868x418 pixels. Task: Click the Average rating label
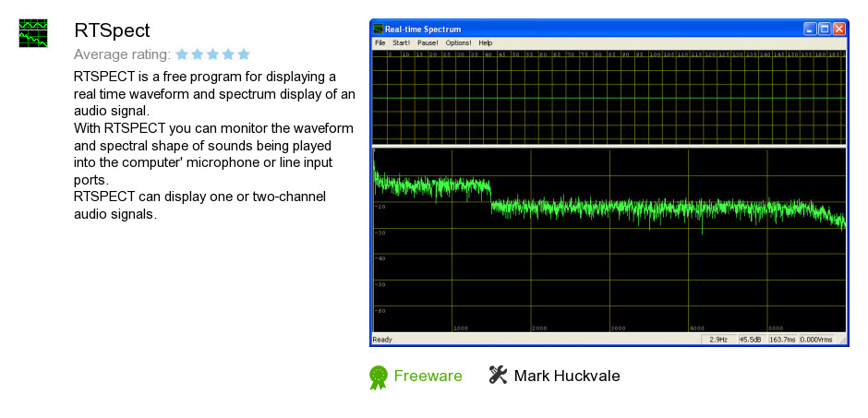pos(122,54)
